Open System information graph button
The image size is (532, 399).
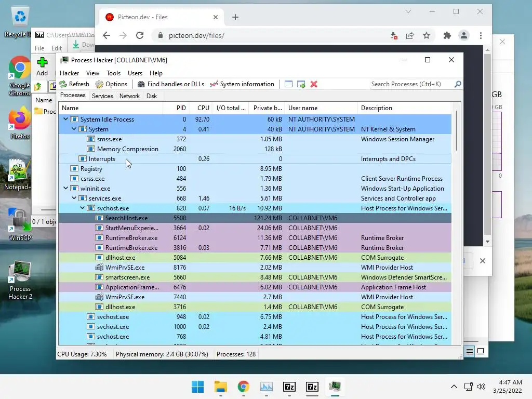pos(242,84)
